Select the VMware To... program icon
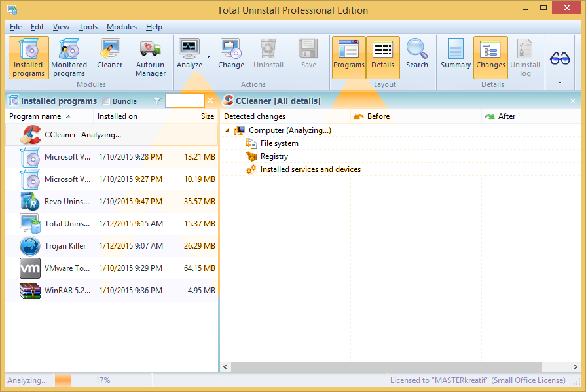 pyautogui.click(x=30, y=268)
